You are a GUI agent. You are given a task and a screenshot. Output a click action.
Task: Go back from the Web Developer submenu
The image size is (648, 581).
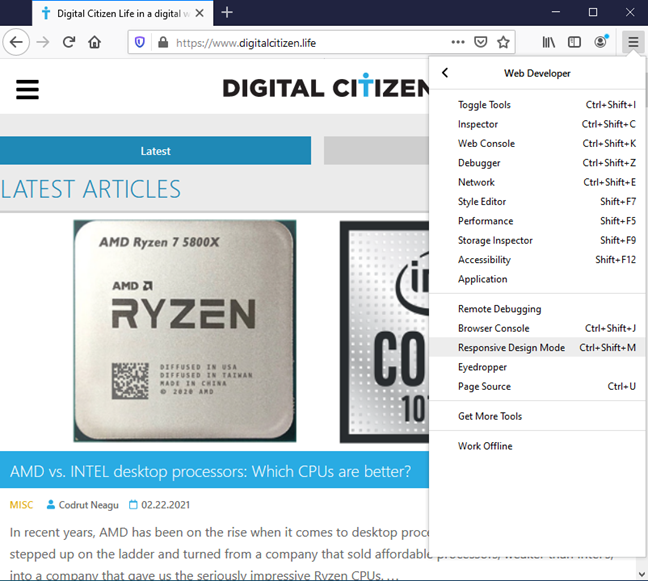pyautogui.click(x=445, y=73)
